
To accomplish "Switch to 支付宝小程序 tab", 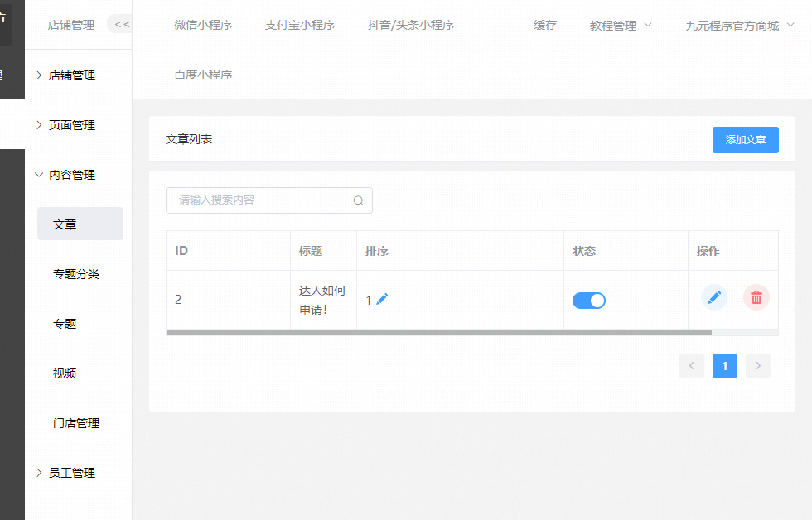I will click(x=300, y=26).
